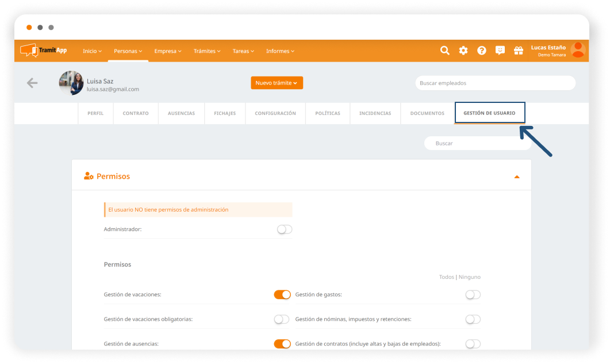Image resolution: width=610 pixels, height=364 pixels.
Task: Turn on the Gestión de gastos toggle
Action: coord(473,294)
